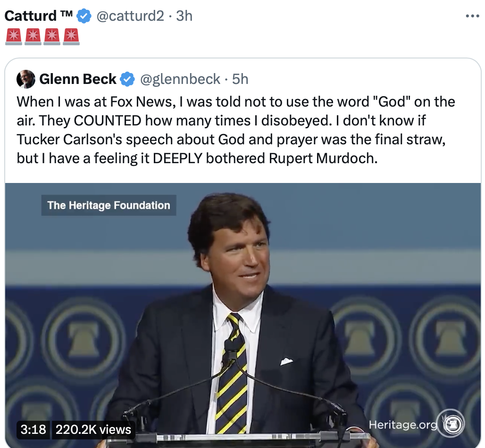Click the second siren emoji
The height and width of the screenshot is (448, 485).
tap(33, 36)
